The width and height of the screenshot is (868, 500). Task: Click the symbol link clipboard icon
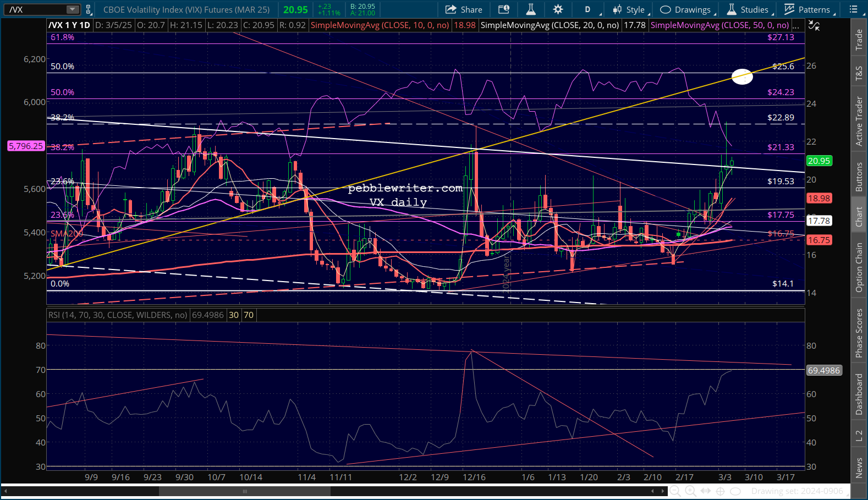(88, 9)
